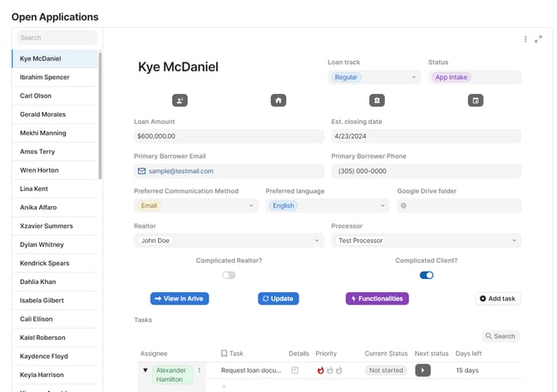The width and height of the screenshot is (557, 392).
Task: Expand the panel to full screen
Action: click(x=539, y=39)
